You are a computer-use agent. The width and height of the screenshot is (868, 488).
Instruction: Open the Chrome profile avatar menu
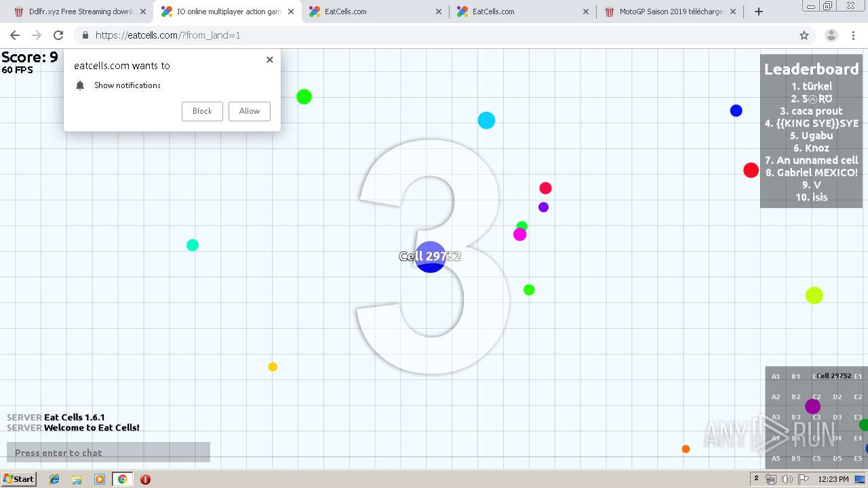point(831,35)
